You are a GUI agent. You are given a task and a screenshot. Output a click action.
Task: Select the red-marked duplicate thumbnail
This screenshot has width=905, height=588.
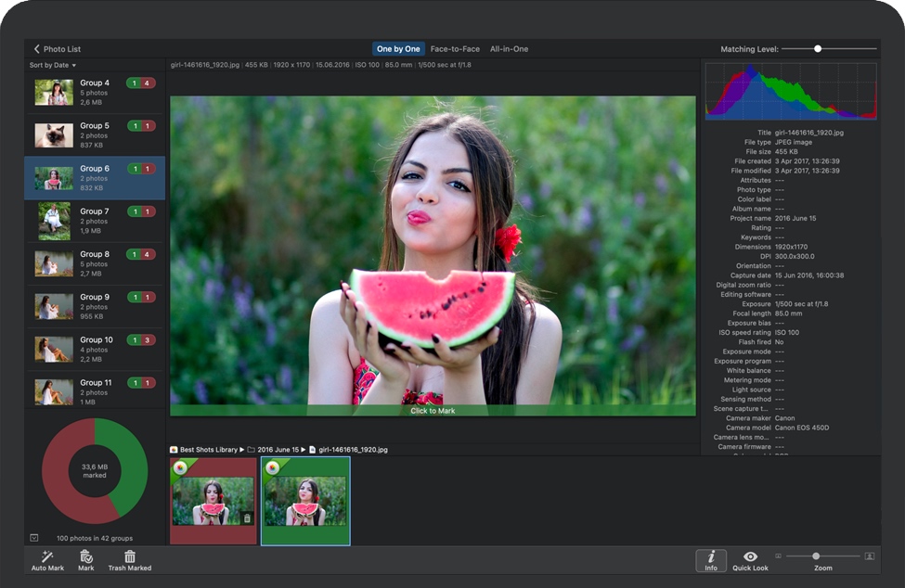tap(213, 501)
